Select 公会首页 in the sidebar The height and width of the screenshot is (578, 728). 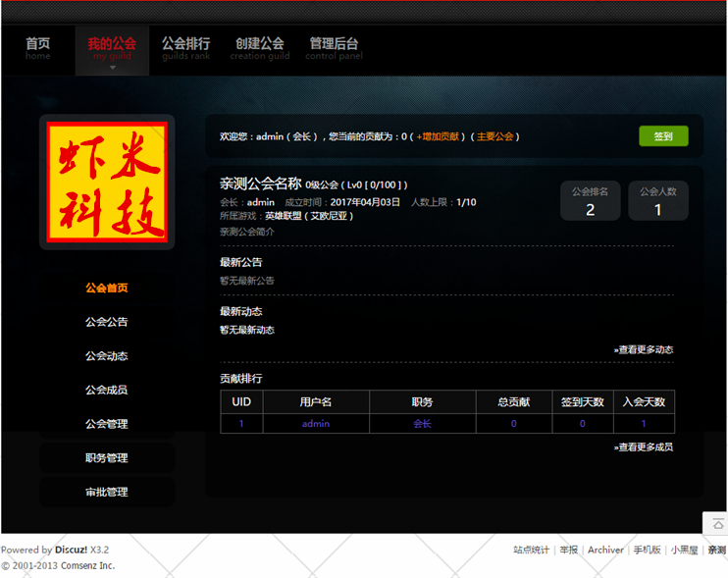[x=106, y=288]
